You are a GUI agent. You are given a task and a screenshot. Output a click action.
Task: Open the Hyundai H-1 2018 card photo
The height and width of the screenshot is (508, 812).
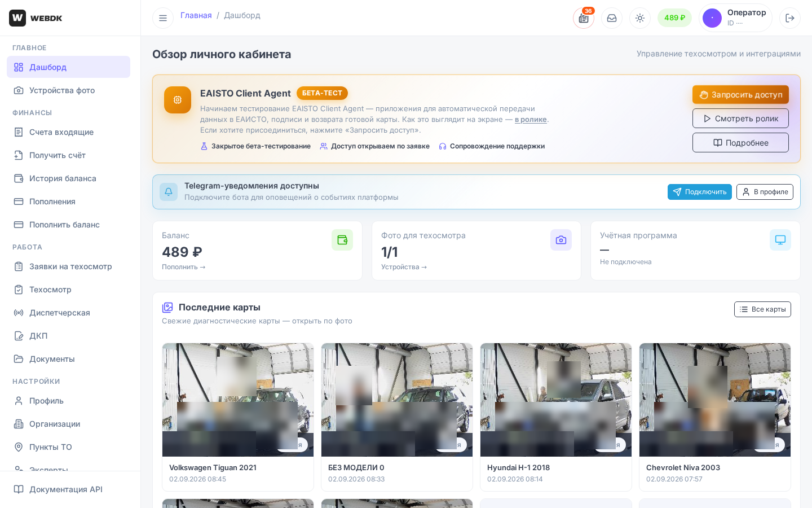556,400
